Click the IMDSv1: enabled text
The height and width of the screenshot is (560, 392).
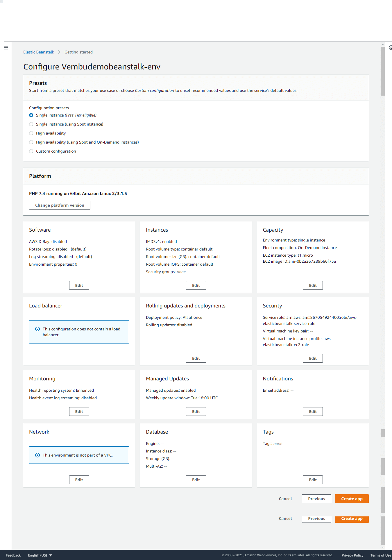tap(161, 241)
